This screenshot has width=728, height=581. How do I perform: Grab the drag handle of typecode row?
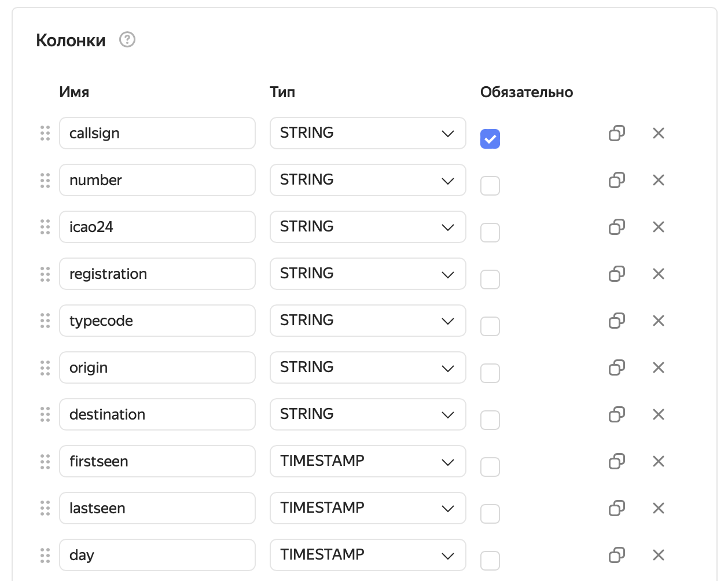45,321
